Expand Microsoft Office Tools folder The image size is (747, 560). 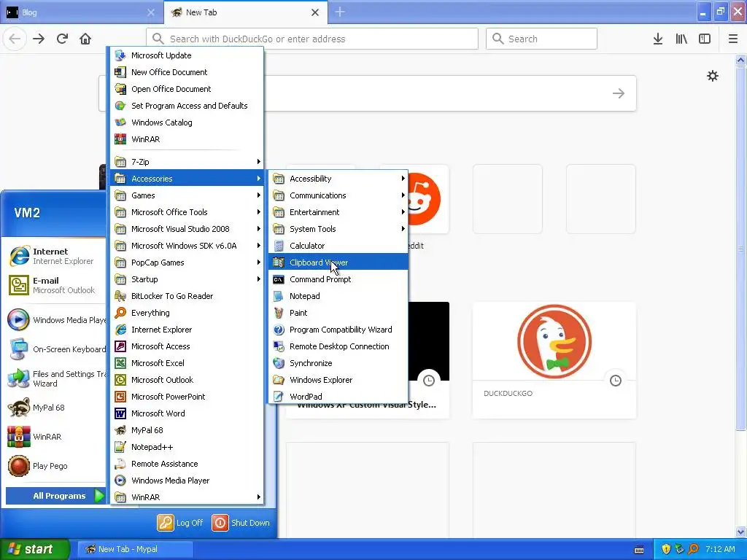point(187,212)
